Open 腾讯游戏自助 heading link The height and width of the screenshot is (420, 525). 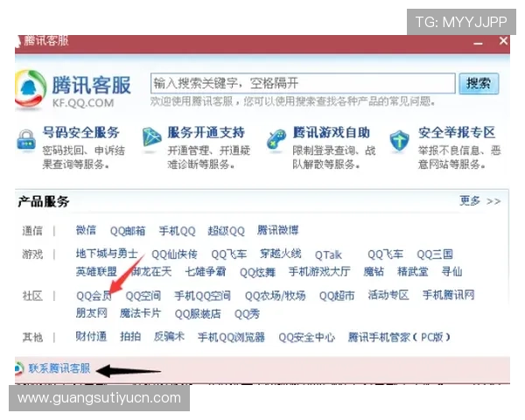332,133
